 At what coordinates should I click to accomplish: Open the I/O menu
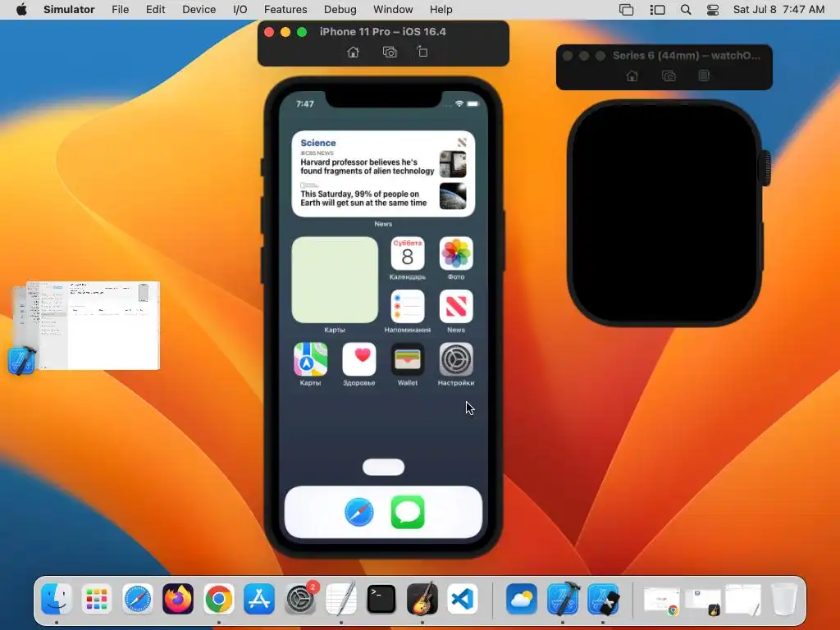(240, 10)
